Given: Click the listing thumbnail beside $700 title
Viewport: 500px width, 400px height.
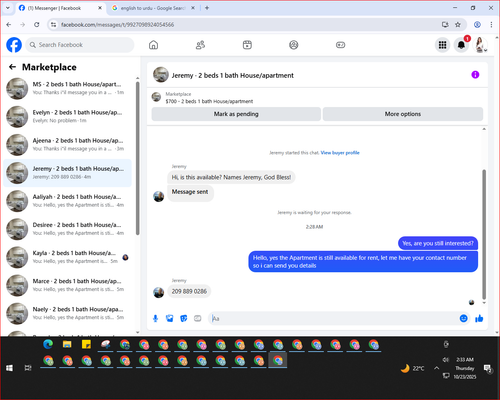Looking at the screenshot, I should click(x=156, y=97).
